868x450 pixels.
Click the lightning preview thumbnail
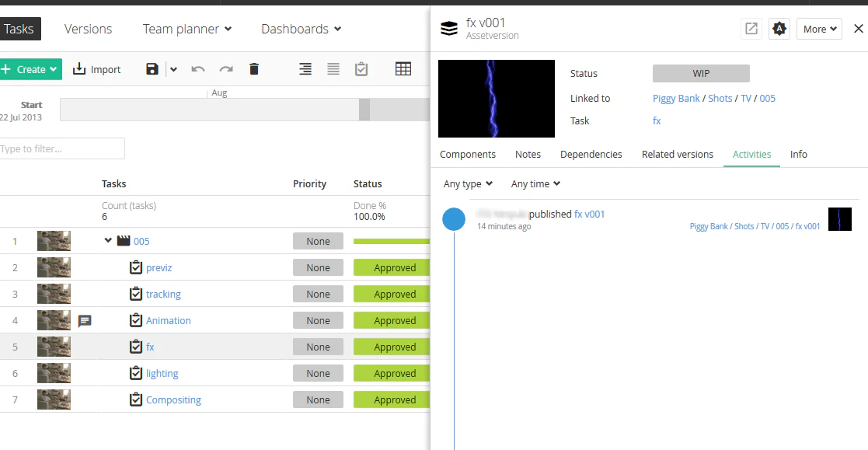pos(496,99)
